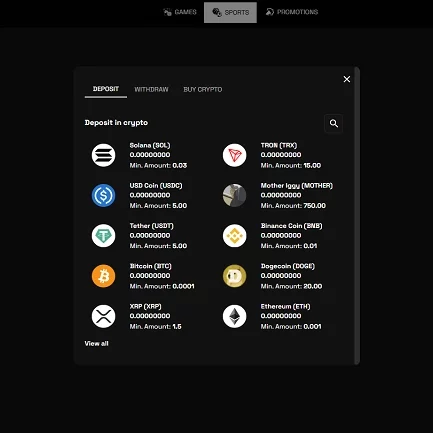Click the Games controller icon

click(x=167, y=12)
